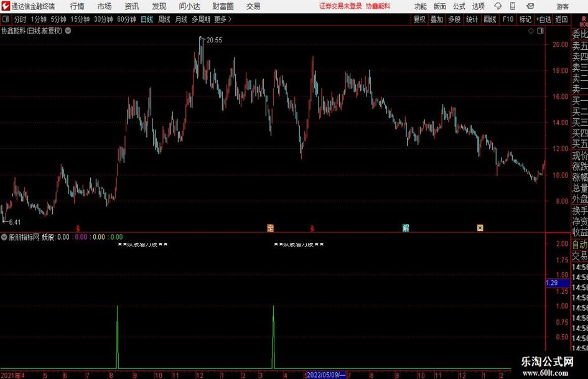This screenshot has height=379, width=588.
Task: Toggle the right info panel icon on chart
Action: (540, 31)
